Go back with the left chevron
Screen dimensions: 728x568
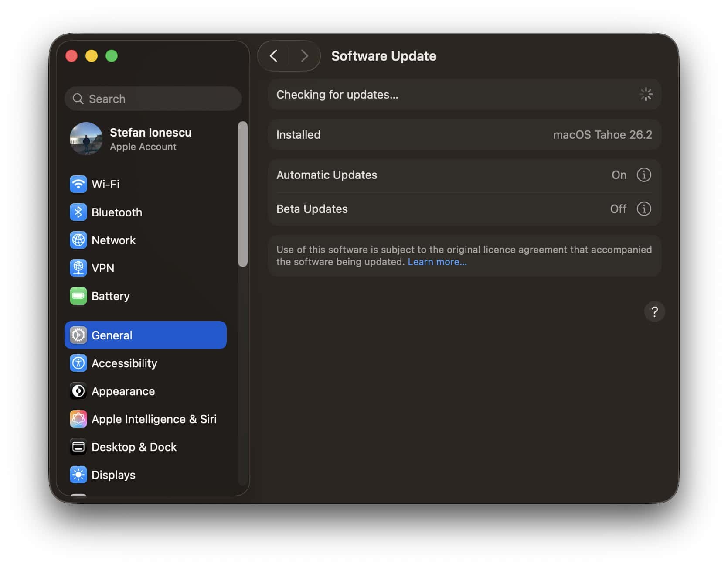click(274, 56)
